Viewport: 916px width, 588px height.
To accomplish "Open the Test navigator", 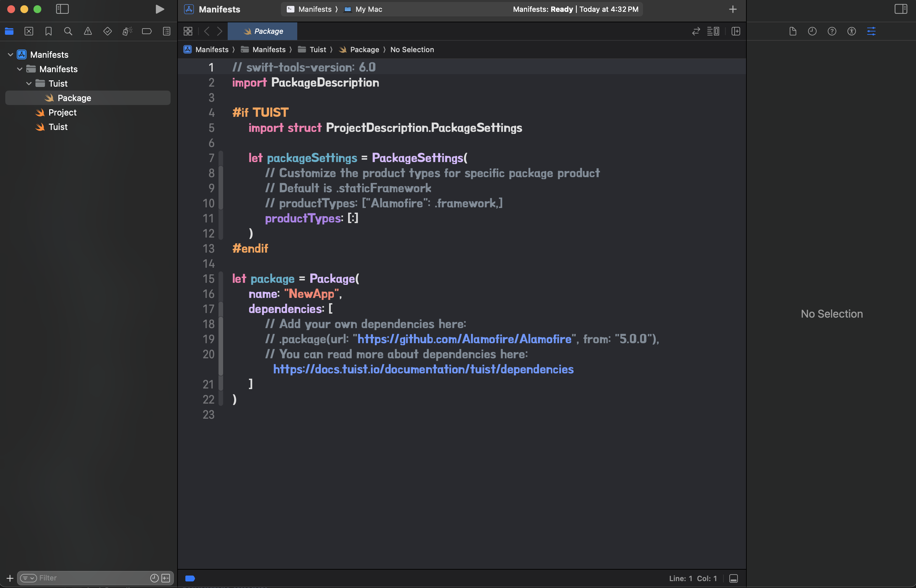I will (x=108, y=31).
